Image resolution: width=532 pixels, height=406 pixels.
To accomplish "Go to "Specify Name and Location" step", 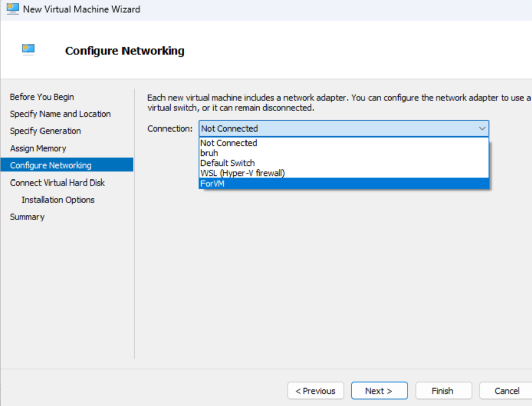I will coord(60,114).
